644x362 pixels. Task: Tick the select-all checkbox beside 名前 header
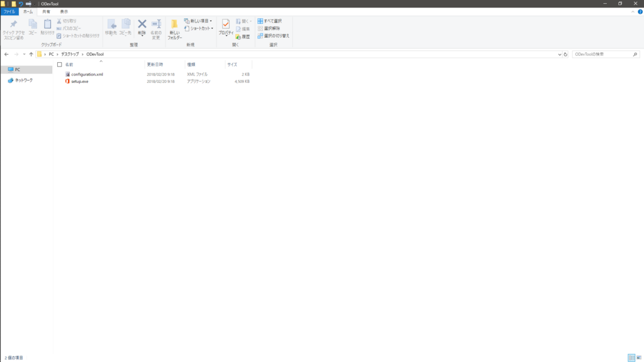click(60, 65)
